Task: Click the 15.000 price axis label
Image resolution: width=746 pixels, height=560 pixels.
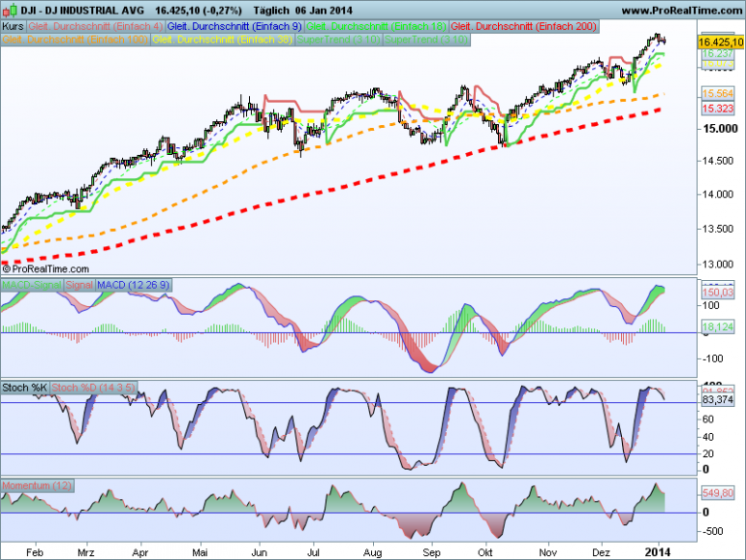Action: click(x=720, y=129)
